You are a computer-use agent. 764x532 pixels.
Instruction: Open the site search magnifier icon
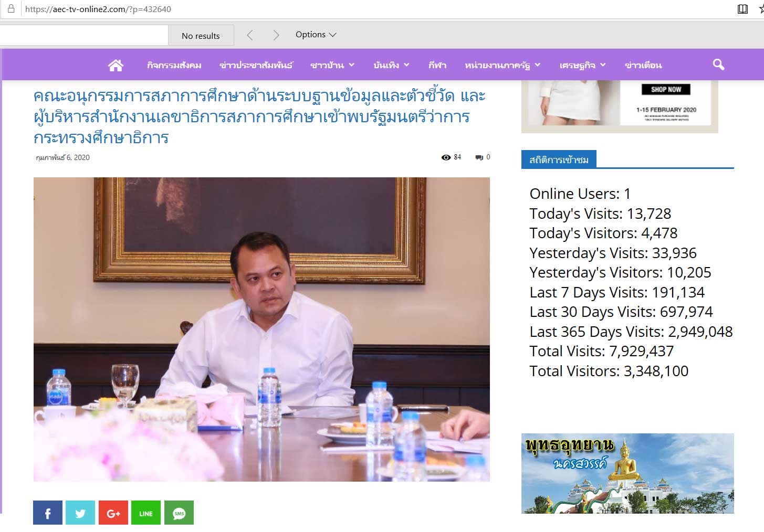(x=718, y=65)
